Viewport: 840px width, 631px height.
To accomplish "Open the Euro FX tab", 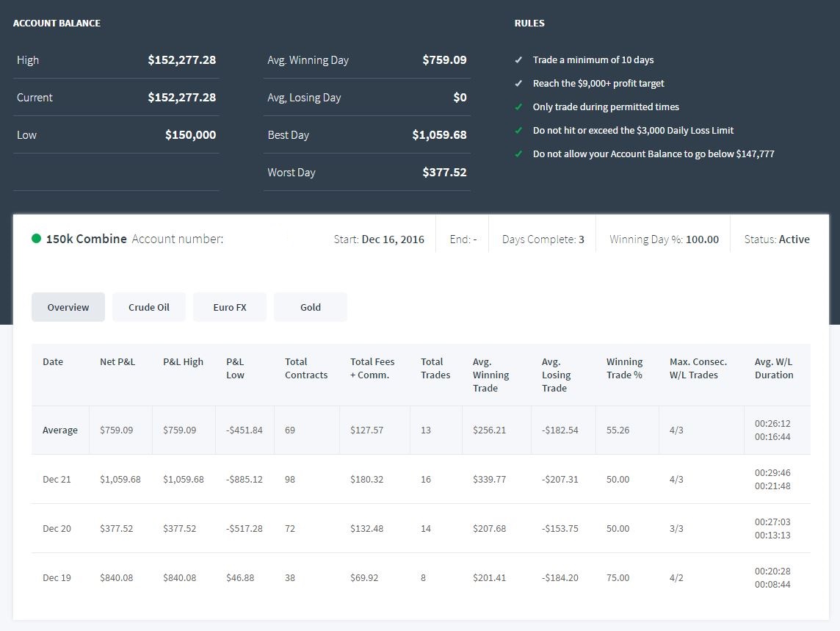I will pos(230,307).
